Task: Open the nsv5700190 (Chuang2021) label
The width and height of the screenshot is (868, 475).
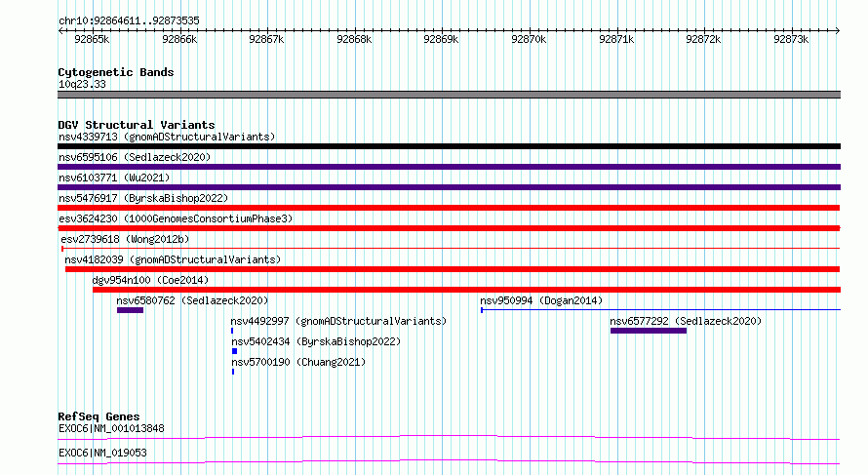Action: click(299, 362)
